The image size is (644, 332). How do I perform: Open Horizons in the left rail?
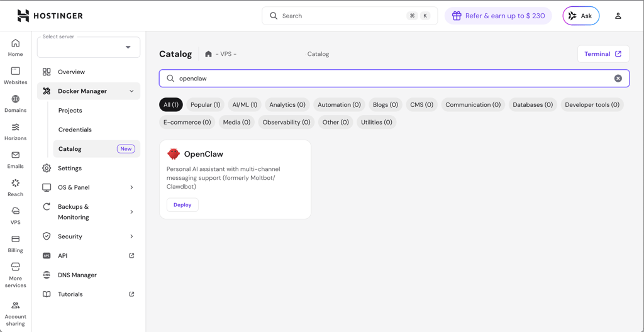pyautogui.click(x=16, y=131)
